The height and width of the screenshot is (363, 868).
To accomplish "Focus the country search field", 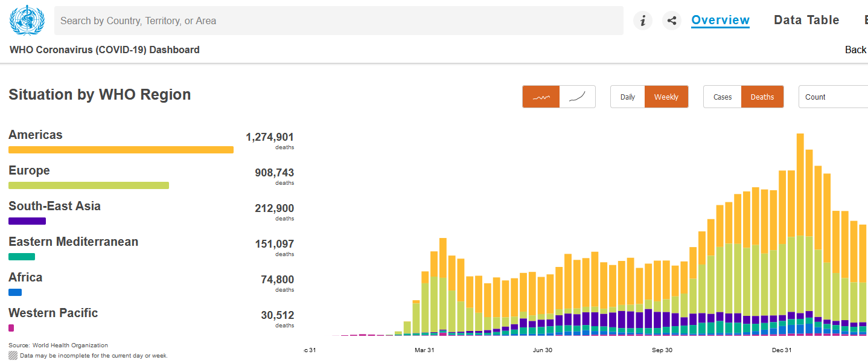I will 339,21.
